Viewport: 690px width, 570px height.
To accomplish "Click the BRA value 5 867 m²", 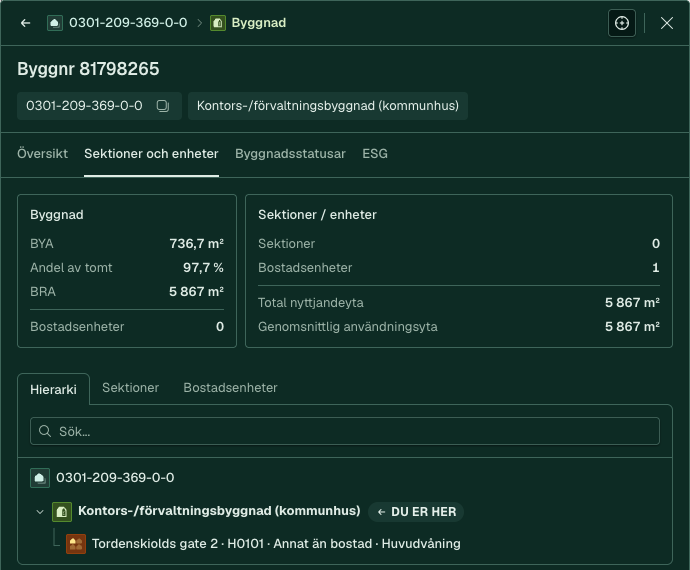I will click(x=196, y=291).
